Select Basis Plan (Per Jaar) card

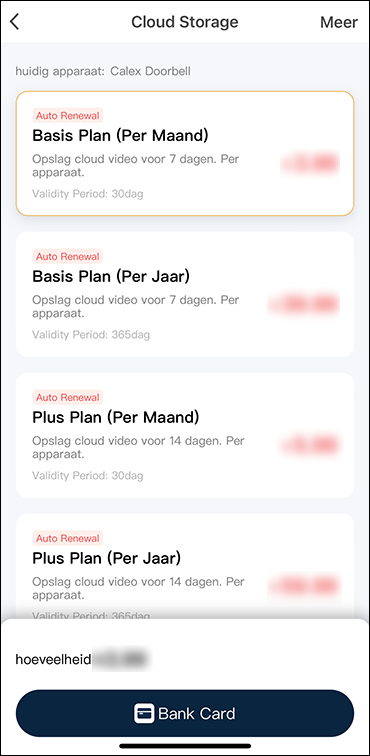[x=185, y=294]
